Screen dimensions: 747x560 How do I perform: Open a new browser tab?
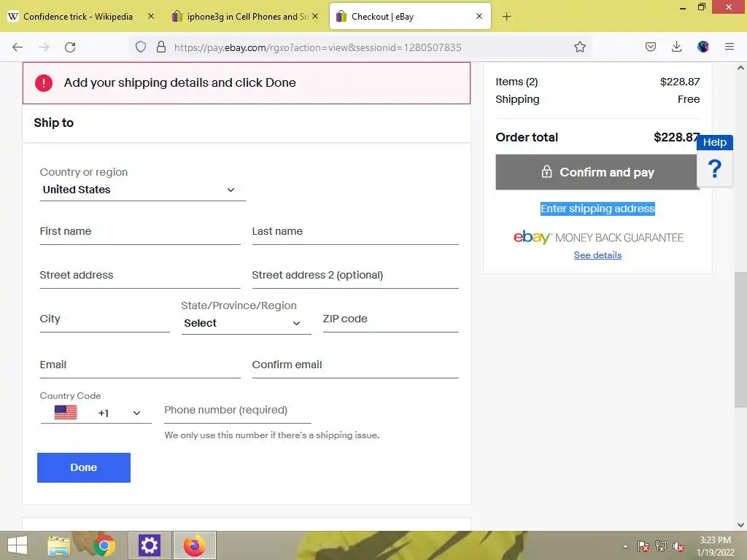(x=506, y=17)
